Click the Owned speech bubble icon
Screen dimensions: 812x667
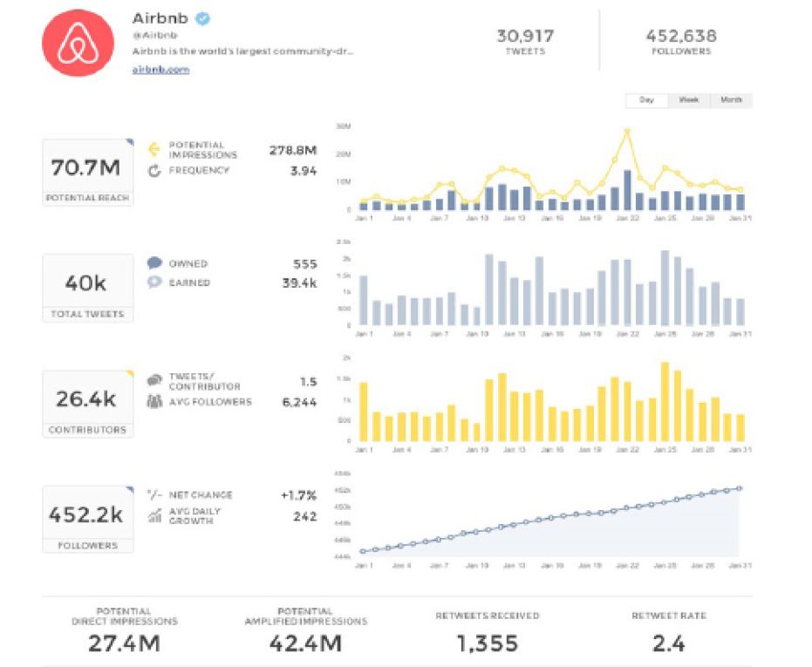(x=154, y=263)
